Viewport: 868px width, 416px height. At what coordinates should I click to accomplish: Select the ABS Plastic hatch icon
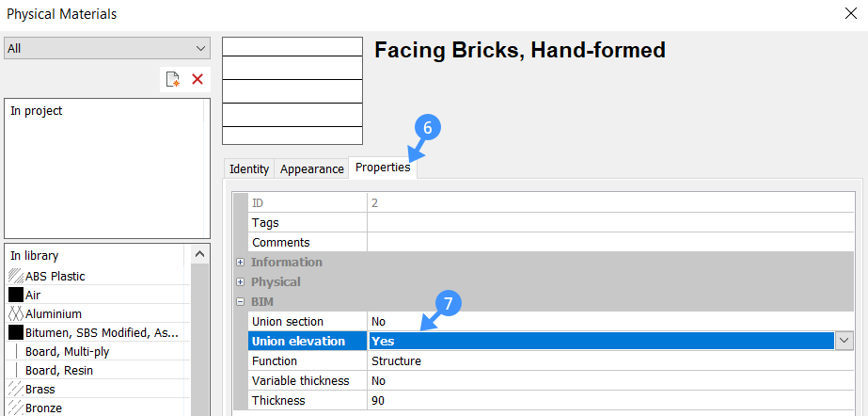click(x=16, y=276)
